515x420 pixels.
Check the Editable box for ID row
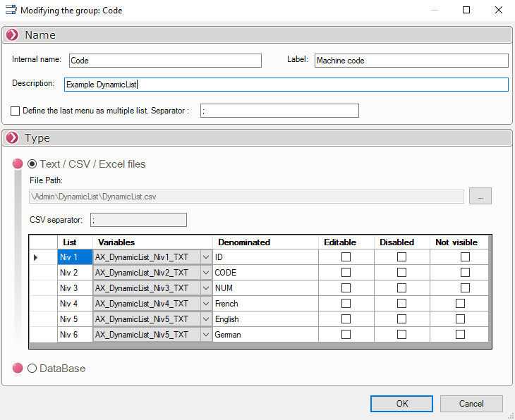pyautogui.click(x=346, y=257)
